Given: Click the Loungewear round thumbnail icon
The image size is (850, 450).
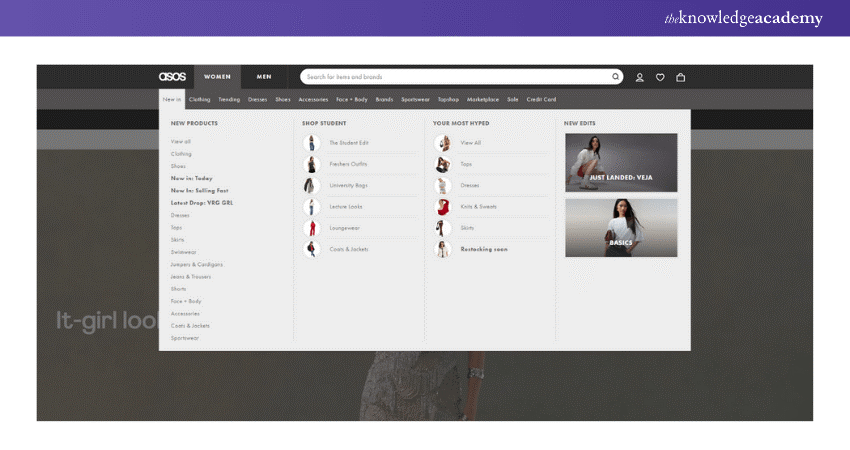Looking at the screenshot, I should pos(311,228).
